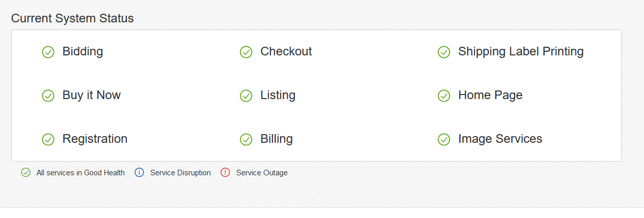Click the Current System Status heading

72,18
